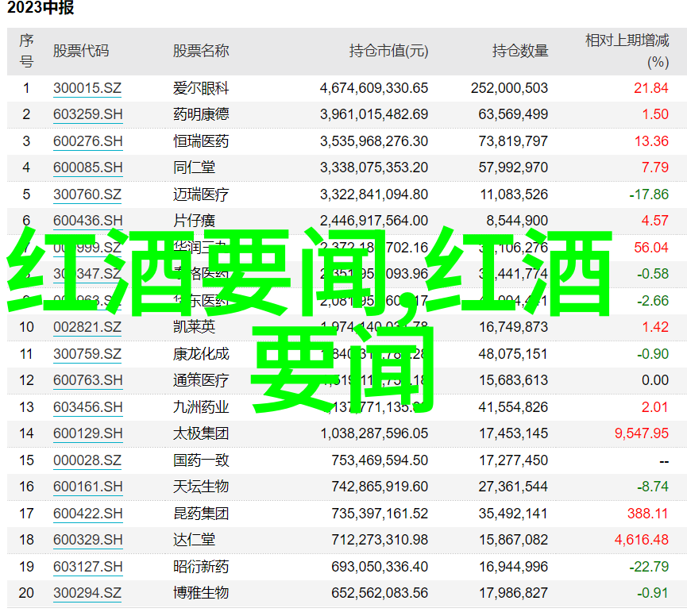Click the 持仓数量 column header

tap(520, 52)
